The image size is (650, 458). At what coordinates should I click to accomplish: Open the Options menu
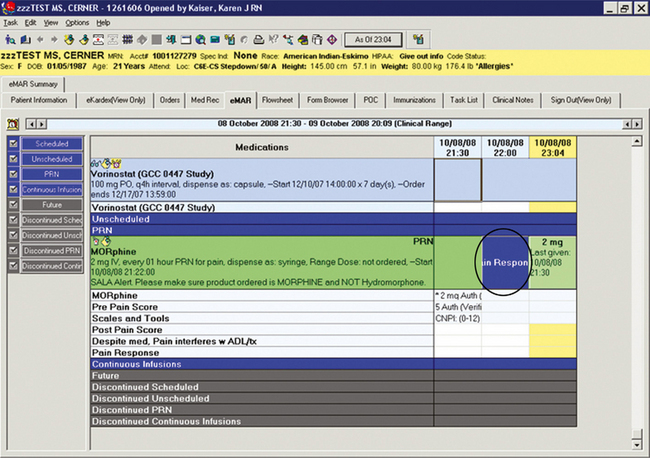pos(77,22)
